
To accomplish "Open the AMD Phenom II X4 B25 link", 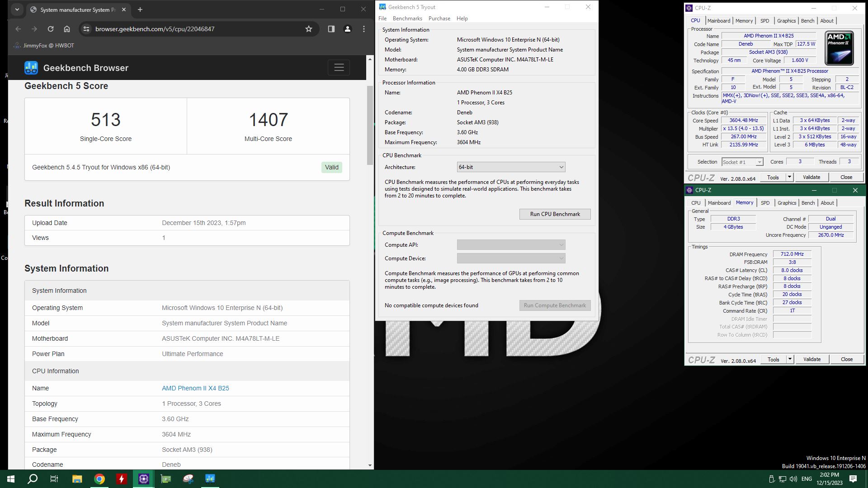I will click(195, 388).
